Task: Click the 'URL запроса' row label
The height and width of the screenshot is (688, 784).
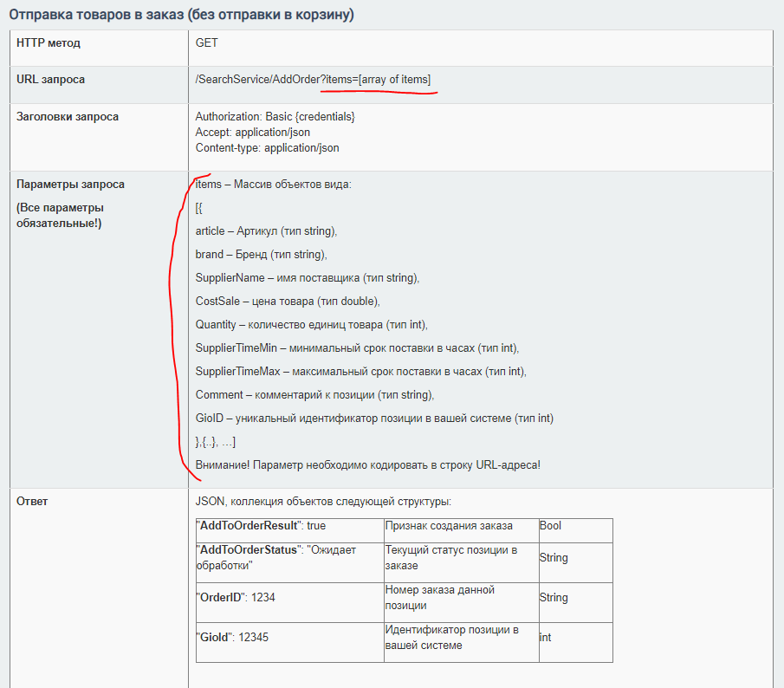Action: (x=50, y=80)
